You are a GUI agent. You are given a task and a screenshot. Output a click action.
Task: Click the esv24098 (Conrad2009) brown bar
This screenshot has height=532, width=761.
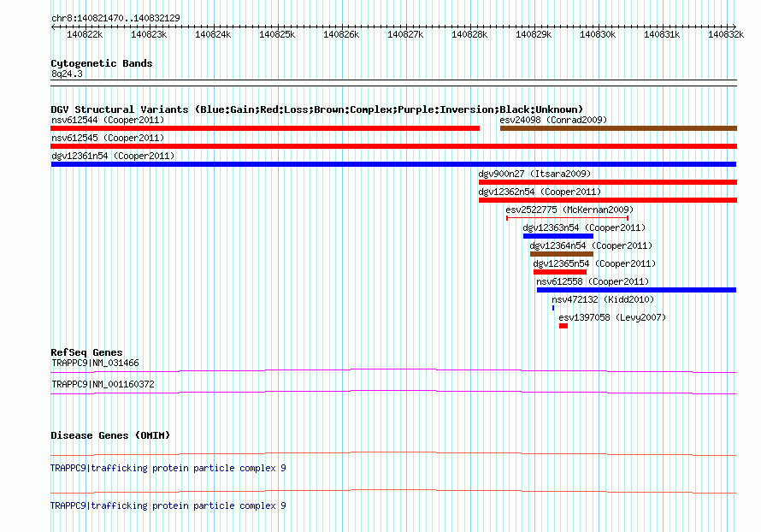coord(618,128)
